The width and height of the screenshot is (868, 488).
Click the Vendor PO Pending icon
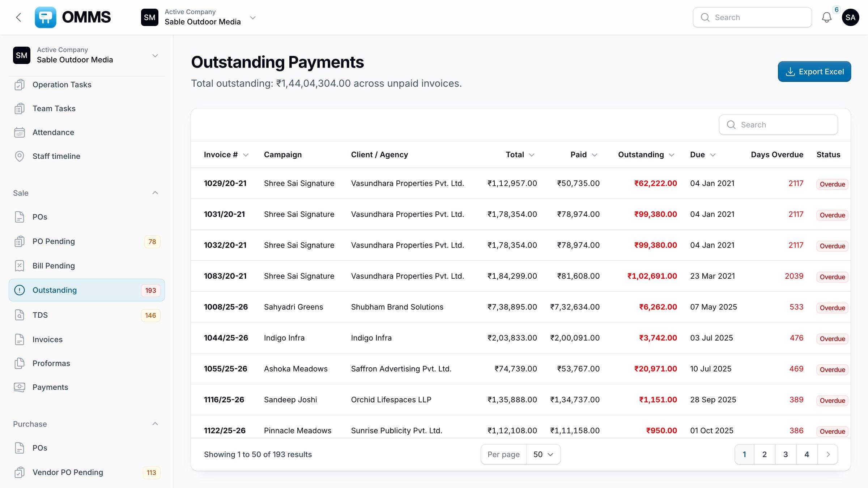tap(20, 472)
